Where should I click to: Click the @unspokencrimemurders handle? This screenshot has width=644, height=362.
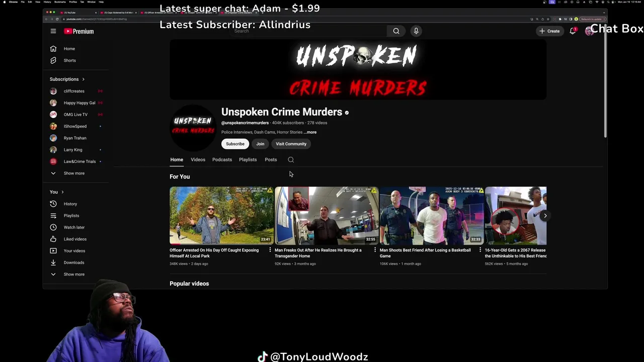click(245, 123)
